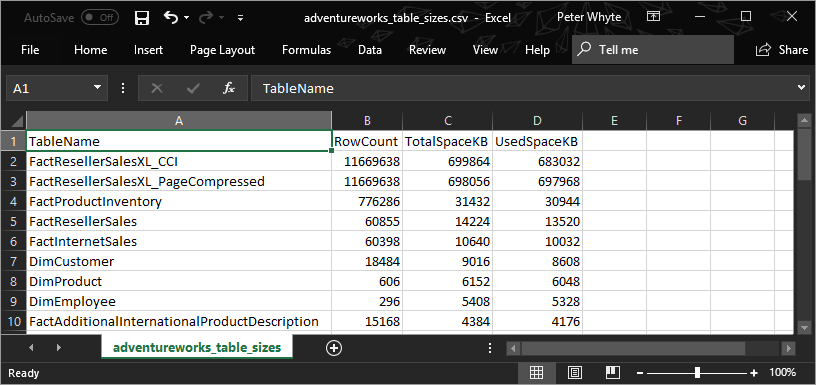The height and width of the screenshot is (385, 816).
Task: Expand the formula bar chevron
Action: [x=801, y=88]
